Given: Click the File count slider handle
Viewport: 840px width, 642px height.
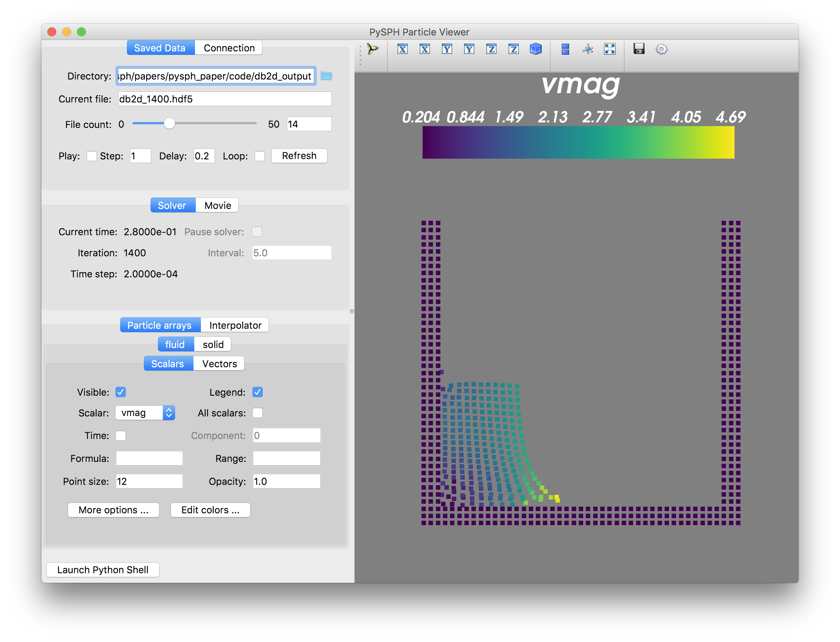Looking at the screenshot, I should [169, 123].
